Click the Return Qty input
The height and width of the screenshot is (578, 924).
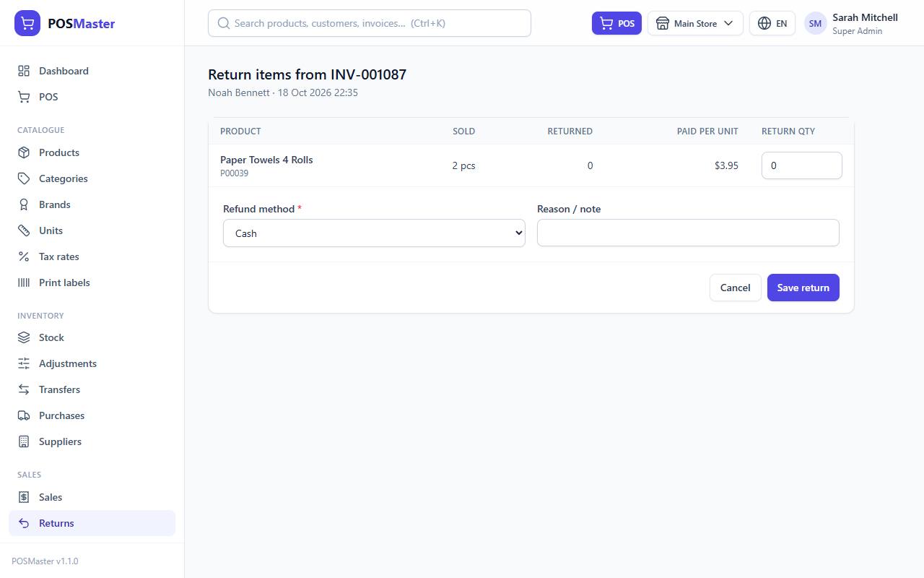tap(801, 165)
